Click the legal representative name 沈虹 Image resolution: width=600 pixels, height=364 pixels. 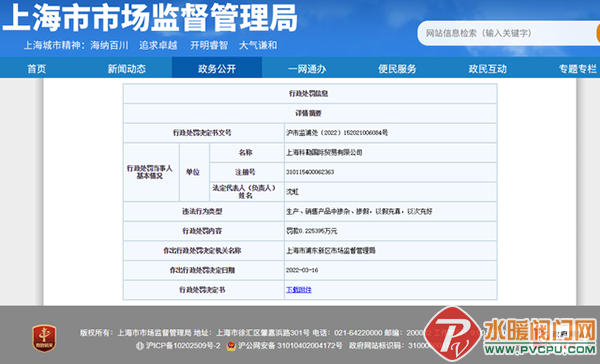click(x=292, y=192)
